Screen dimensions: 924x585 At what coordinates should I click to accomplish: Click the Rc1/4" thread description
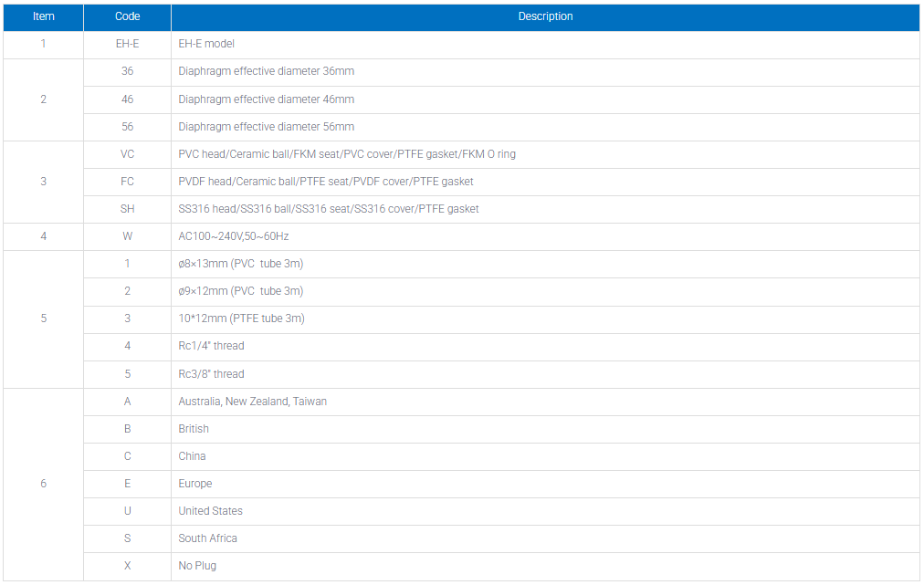[211, 347]
